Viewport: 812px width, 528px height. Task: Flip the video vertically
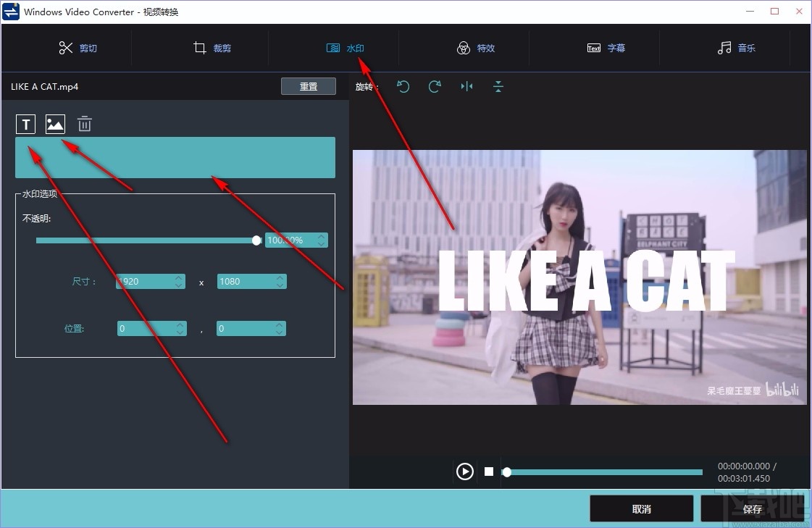point(498,86)
